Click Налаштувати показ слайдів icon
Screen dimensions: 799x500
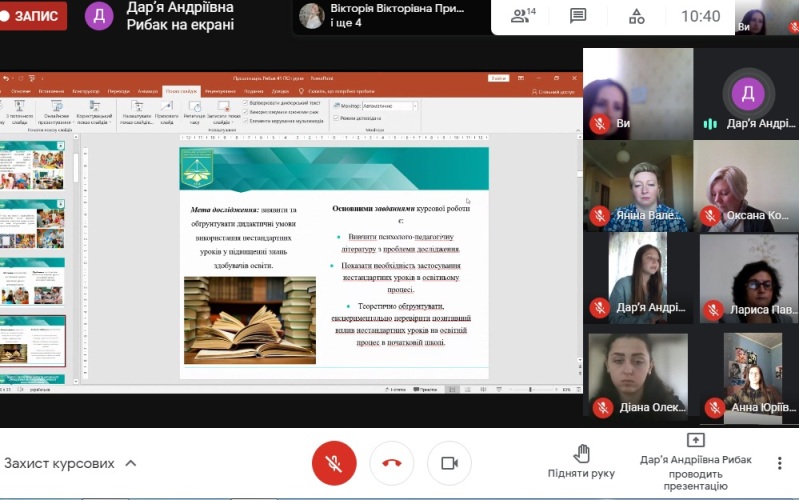[x=137, y=106]
